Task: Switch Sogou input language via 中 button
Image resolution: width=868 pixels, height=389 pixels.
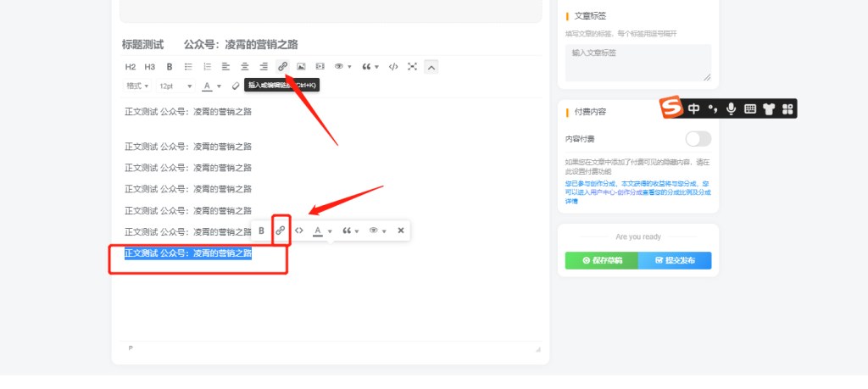Action: click(693, 109)
